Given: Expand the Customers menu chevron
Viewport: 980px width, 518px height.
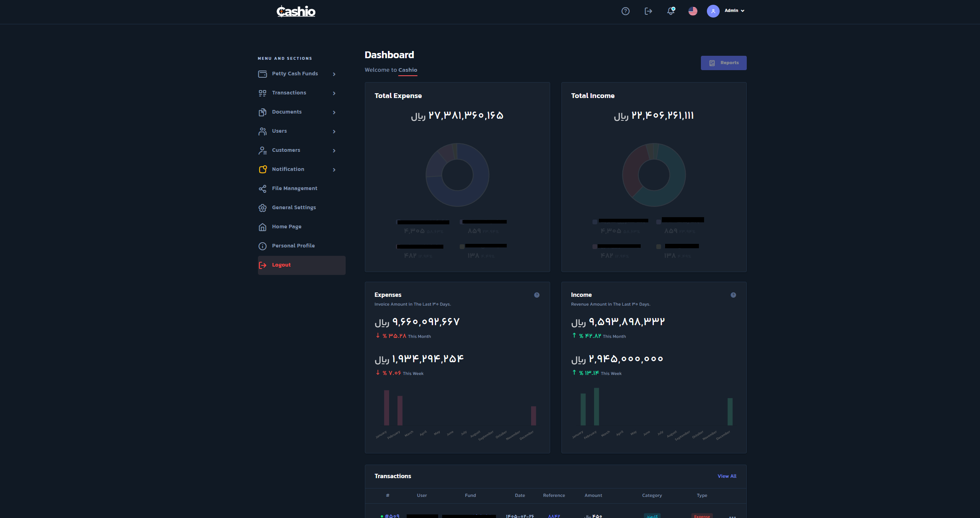Looking at the screenshot, I should (334, 151).
